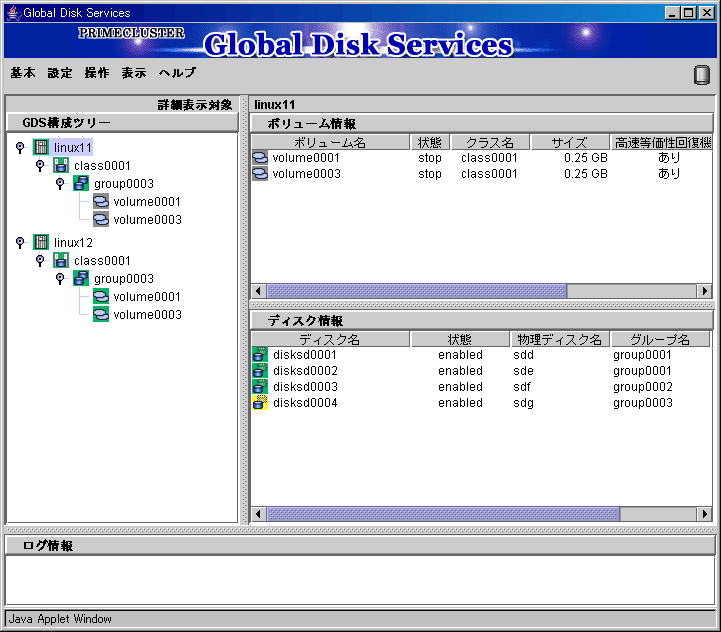Open the 設定 menu
Image resolution: width=721 pixels, height=632 pixels.
point(60,73)
